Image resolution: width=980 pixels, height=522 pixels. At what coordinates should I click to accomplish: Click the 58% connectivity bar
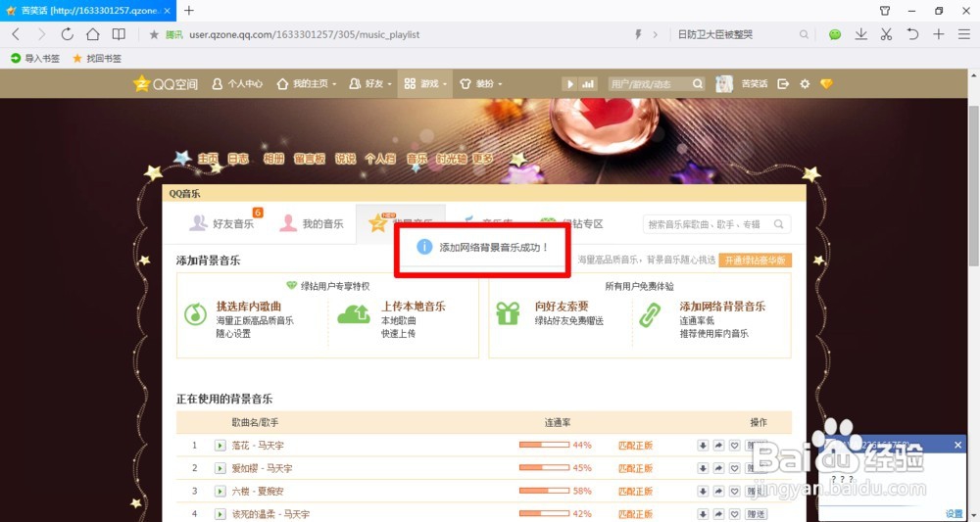tap(544, 492)
